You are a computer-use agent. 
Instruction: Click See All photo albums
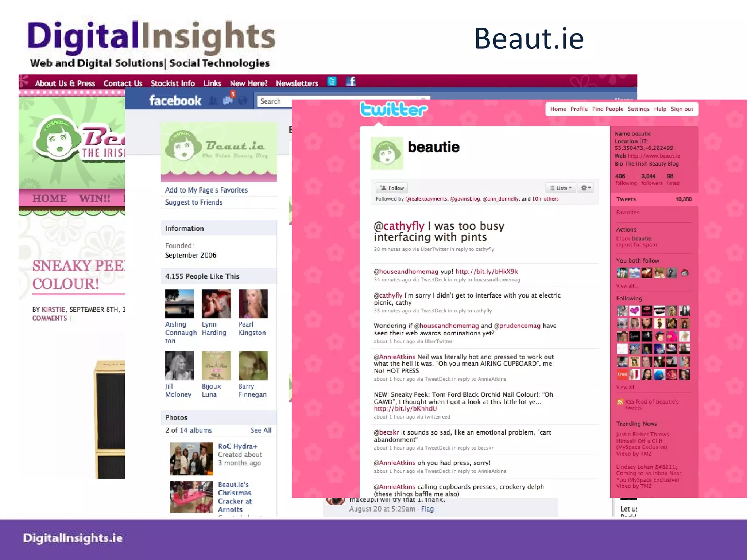click(x=261, y=430)
